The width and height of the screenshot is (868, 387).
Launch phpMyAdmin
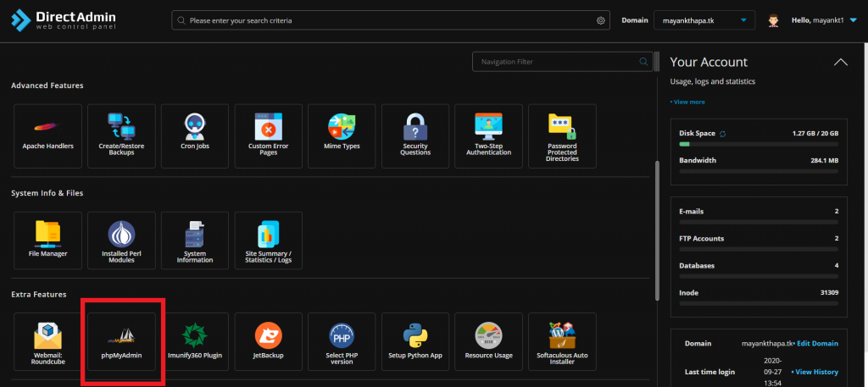[x=121, y=341]
